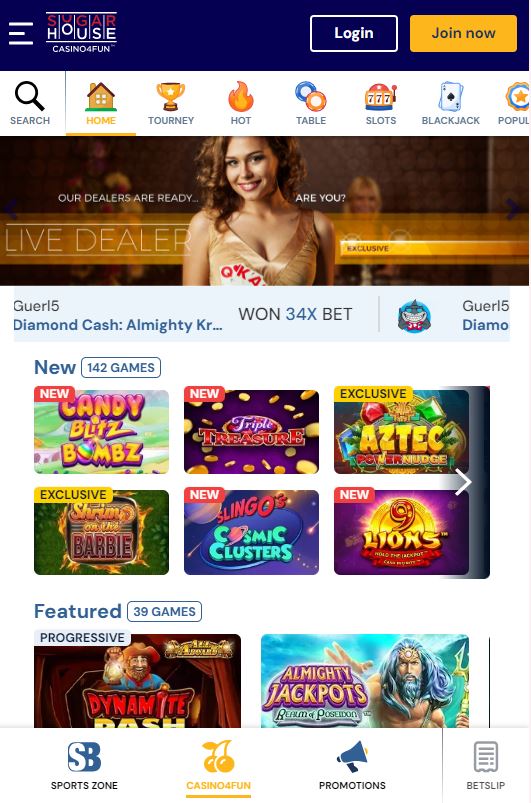Select the Slots 777 machine icon
The width and height of the screenshot is (531, 803).
click(x=380, y=96)
